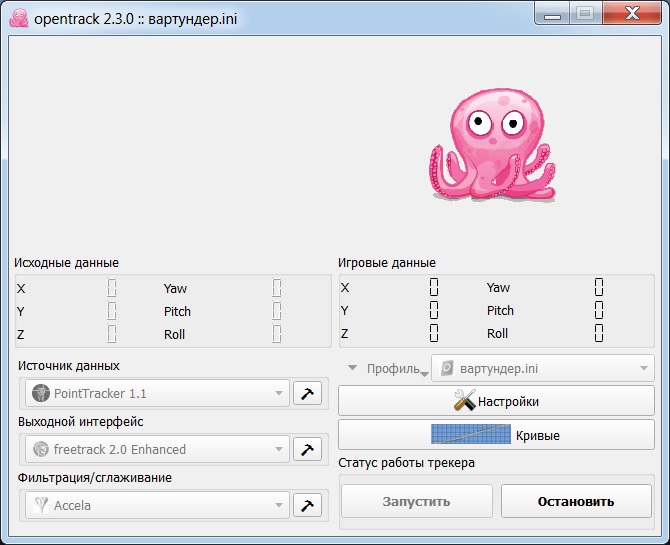Image resolution: width=670 pixels, height=545 pixels.
Task: Click the Игровые данные label
Action: pos(387,262)
